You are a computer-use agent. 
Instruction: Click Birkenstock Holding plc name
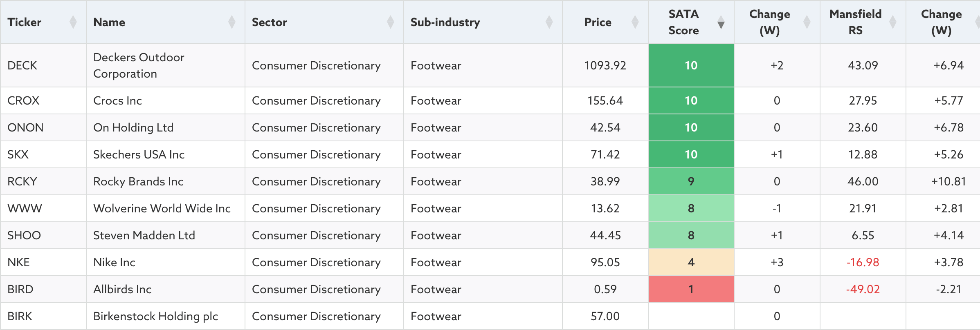pos(155,316)
